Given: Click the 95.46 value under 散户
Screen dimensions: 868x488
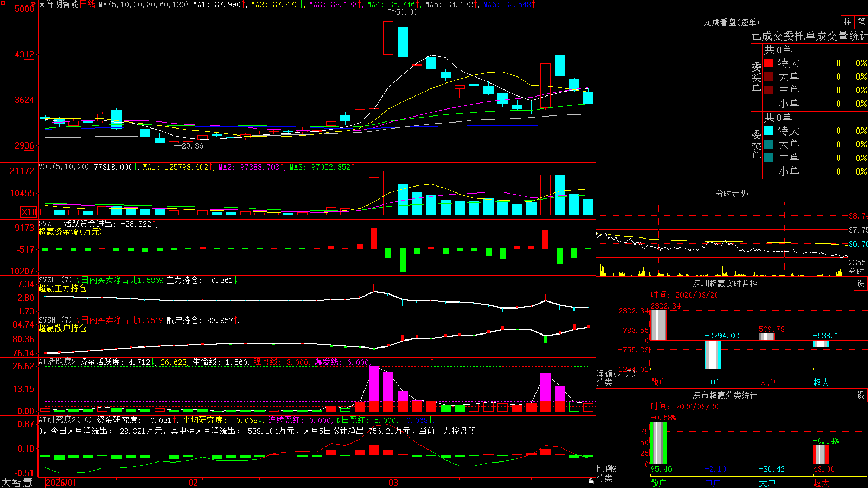Looking at the screenshot, I should tap(661, 469).
